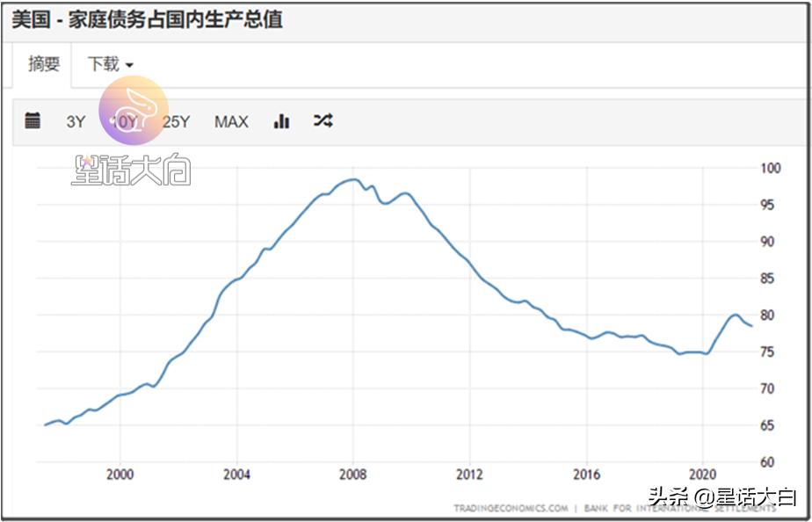Click the 95 y-axis value
The width and height of the screenshot is (812, 522).
(767, 205)
